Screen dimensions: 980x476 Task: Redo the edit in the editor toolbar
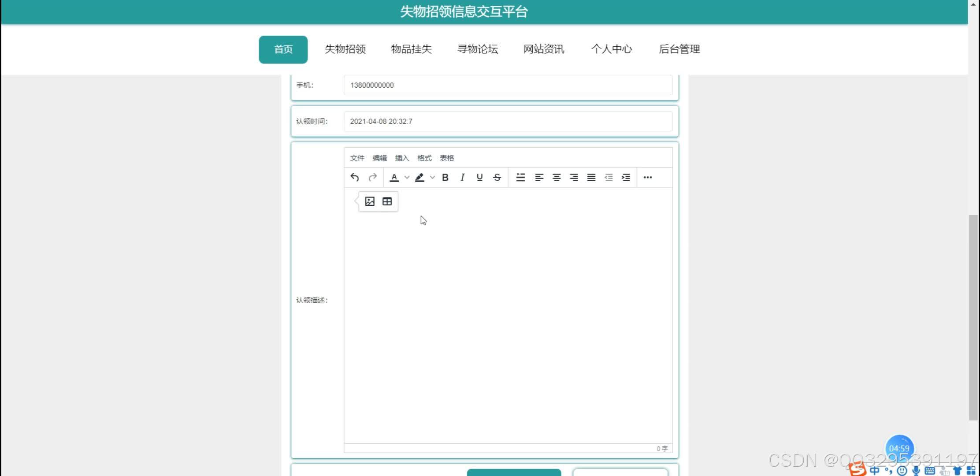click(x=373, y=177)
